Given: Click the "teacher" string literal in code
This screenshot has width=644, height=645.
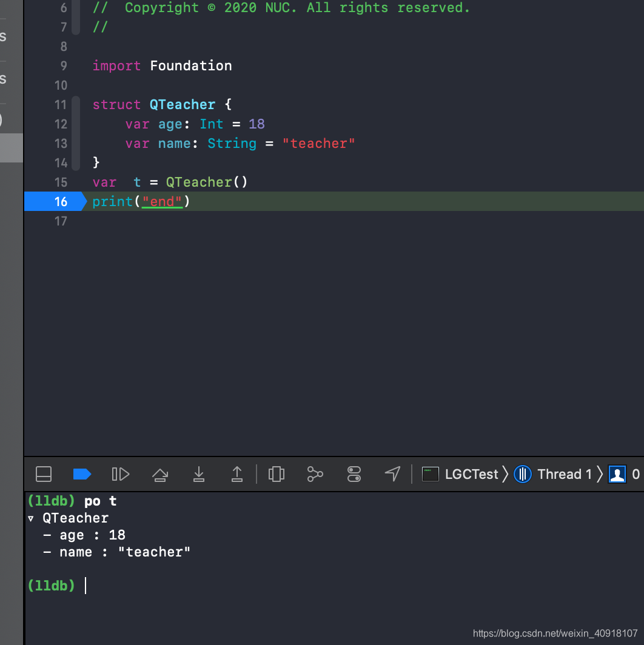Looking at the screenshot, I should pos(318,143).
